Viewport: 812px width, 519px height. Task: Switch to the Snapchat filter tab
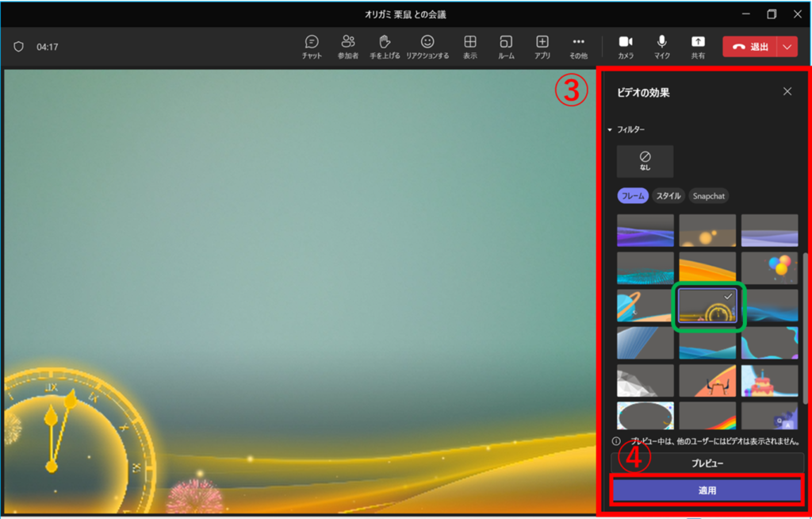(x=708, y=195)
